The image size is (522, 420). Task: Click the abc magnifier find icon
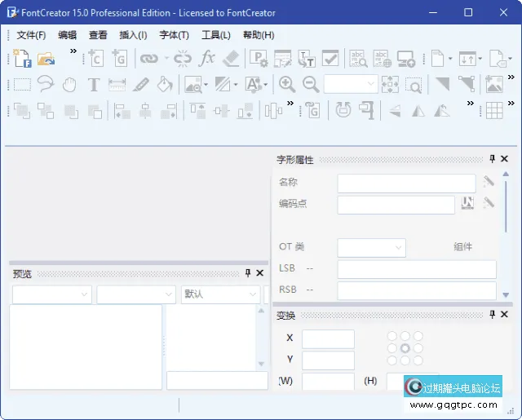coord(358,59)
